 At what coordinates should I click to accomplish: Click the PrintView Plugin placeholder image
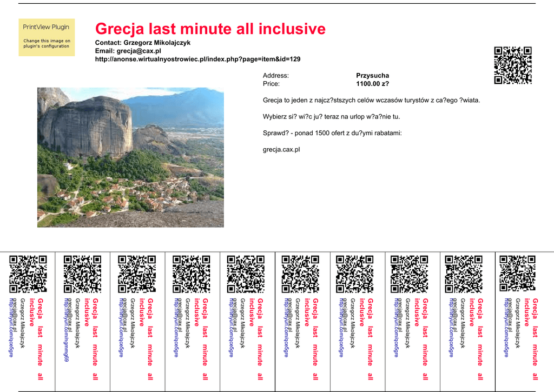[x=47, y=37]
